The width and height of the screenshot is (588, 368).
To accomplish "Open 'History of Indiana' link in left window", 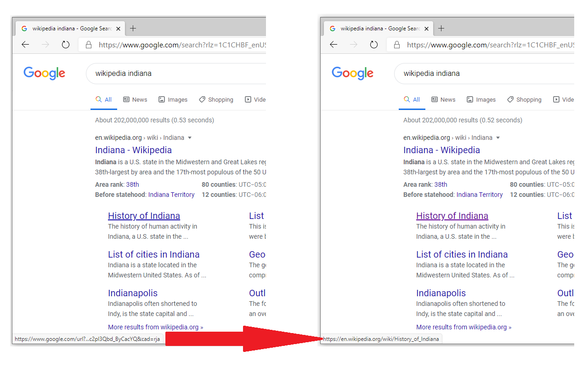I will 144,216.
